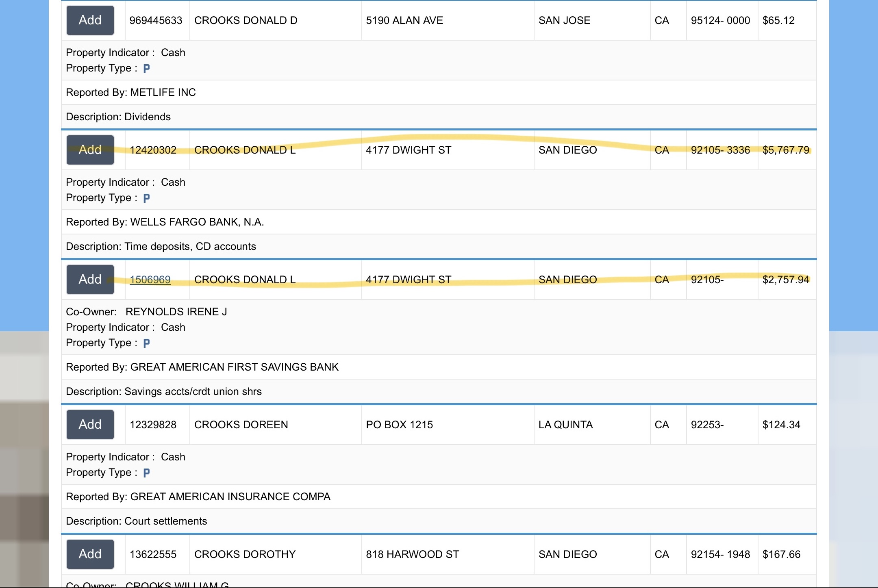The image size is (878, 588).
Task: Click SAN DIEGO in the CROOKS DOROTHY row
Action: (x=568, y=554)
